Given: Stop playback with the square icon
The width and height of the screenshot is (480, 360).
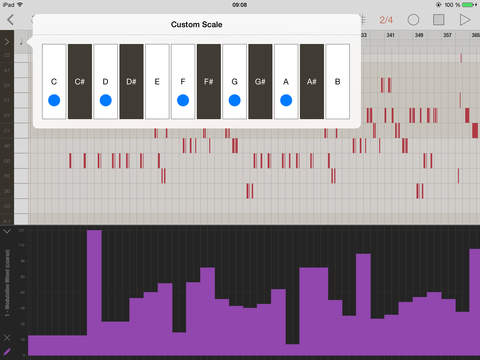Looking at the screenshot, I should point(439,20).
